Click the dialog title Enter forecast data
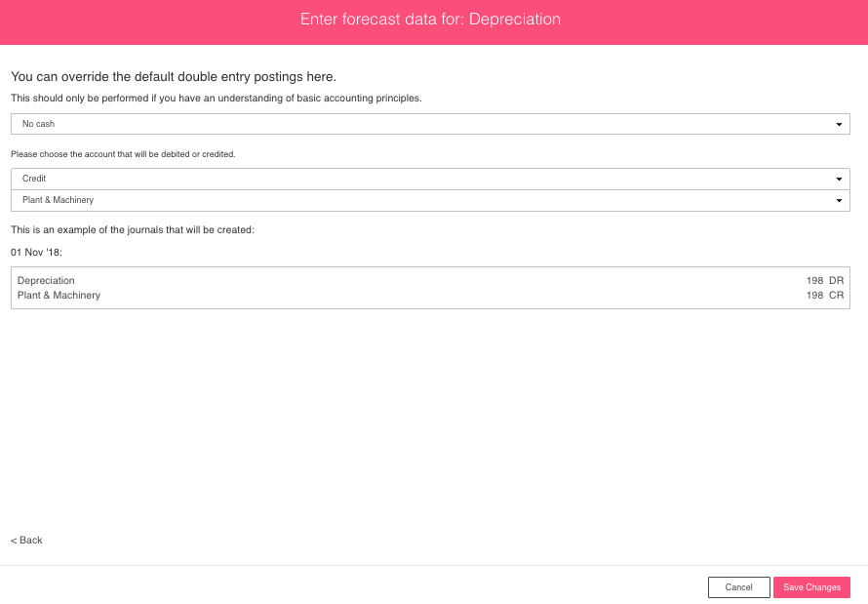868x604 pixels. pyautogui.click(x=430, y=20)
